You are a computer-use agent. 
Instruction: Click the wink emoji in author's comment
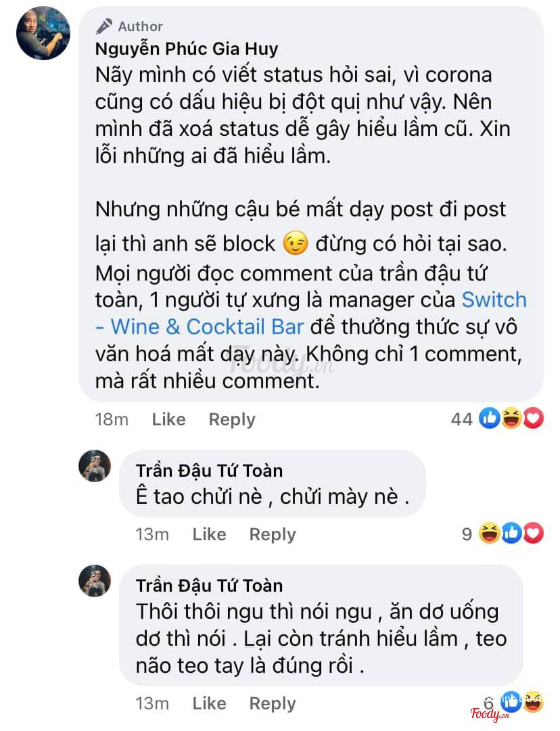pyautogui.click(x=296, y=243)
